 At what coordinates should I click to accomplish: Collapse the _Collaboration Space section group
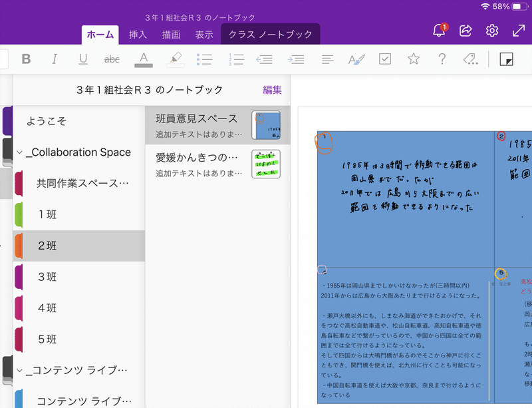point(20,152)
